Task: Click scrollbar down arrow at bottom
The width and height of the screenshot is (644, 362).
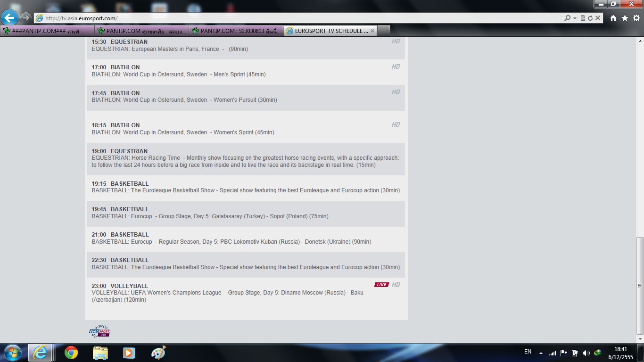Action: (x=640, y=339)
